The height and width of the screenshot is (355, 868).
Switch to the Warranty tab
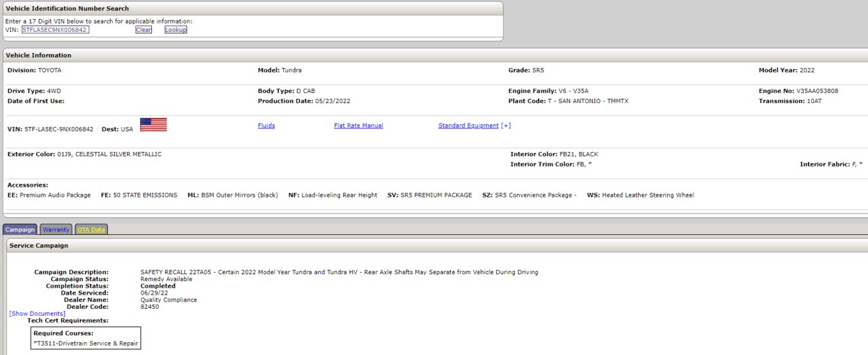[56, 229]
